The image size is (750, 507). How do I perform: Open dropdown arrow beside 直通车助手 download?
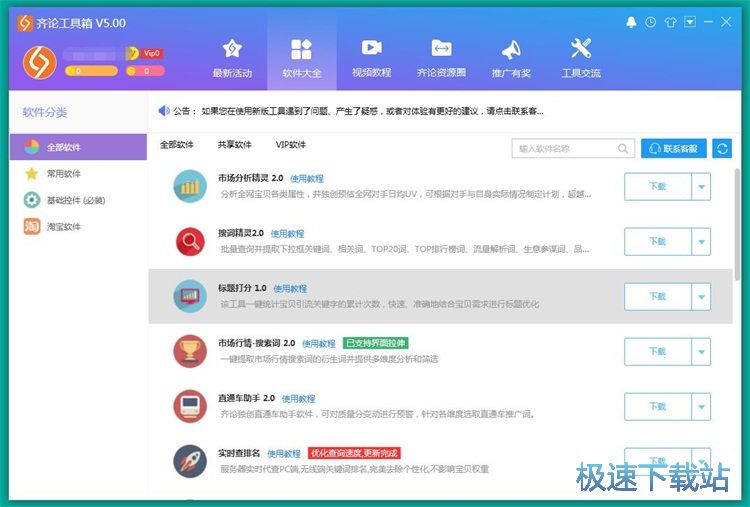700,406
